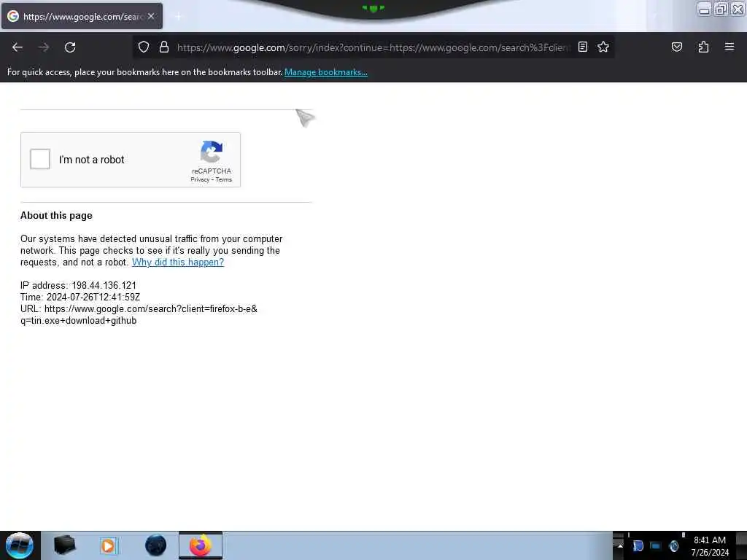Open a new tab with plus button
This screenshot has height=560, width=747.
click(178, 17)
